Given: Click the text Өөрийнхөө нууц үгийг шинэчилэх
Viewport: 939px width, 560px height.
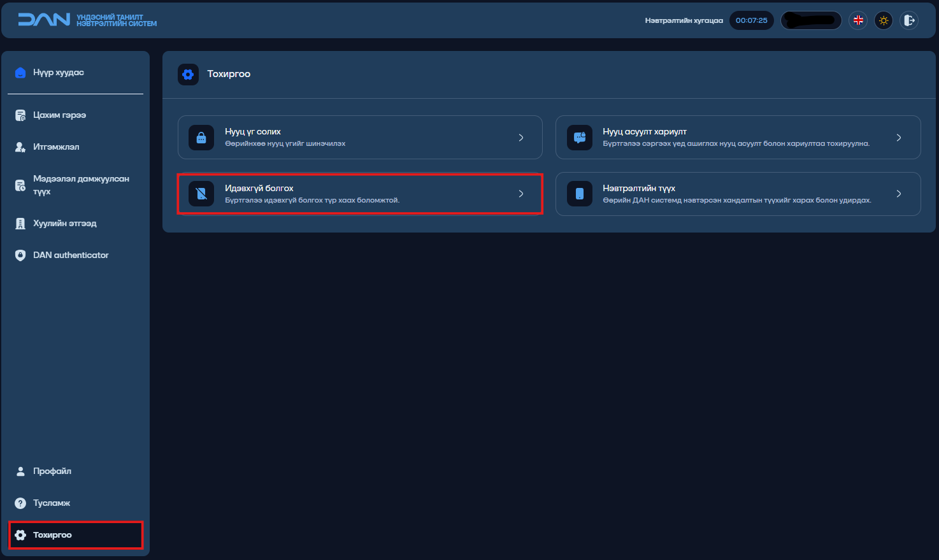Looking at the screenshot, I should [x=285, y=144].
